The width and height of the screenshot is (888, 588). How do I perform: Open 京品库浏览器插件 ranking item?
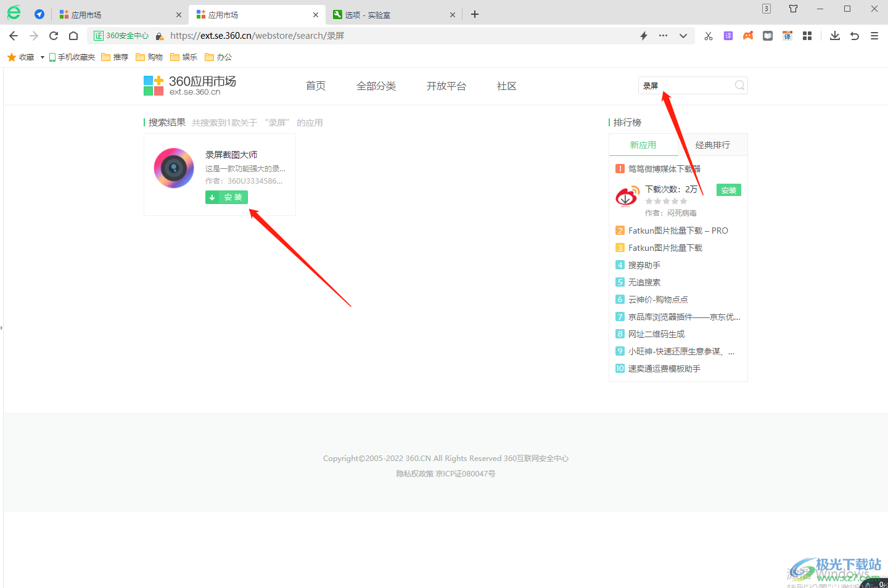684,317
